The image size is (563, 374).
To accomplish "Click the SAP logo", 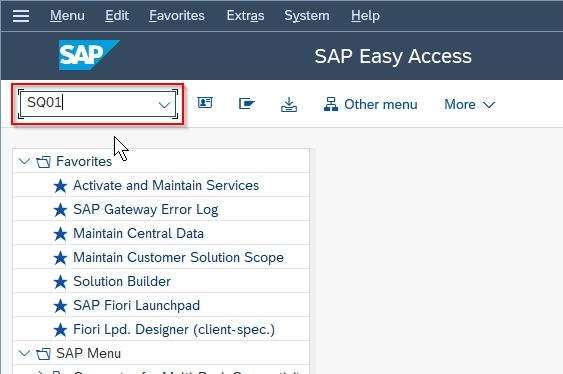I will coord(89,55).
